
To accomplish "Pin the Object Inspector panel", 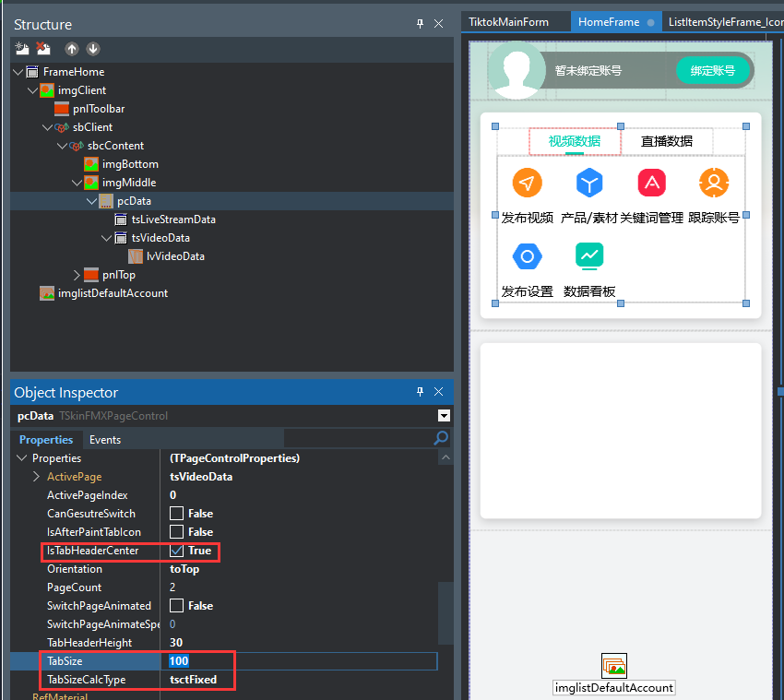I will [x=420, y=391].
